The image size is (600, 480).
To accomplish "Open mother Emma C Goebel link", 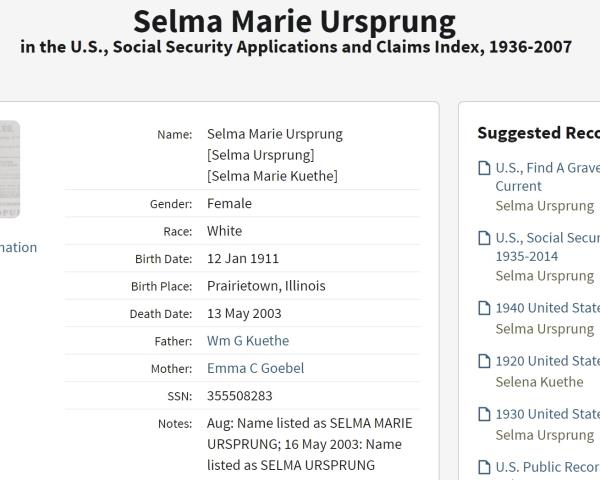I will coord(255,368).
